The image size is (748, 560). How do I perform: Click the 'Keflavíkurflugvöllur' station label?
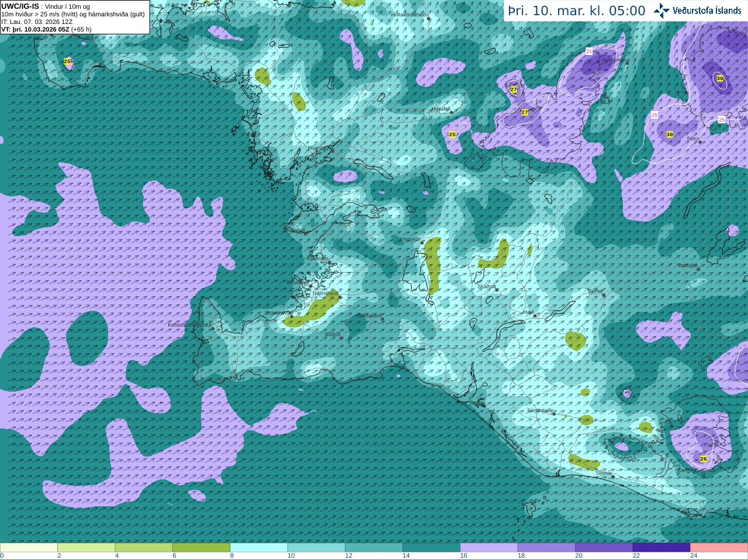click(190, 325)
